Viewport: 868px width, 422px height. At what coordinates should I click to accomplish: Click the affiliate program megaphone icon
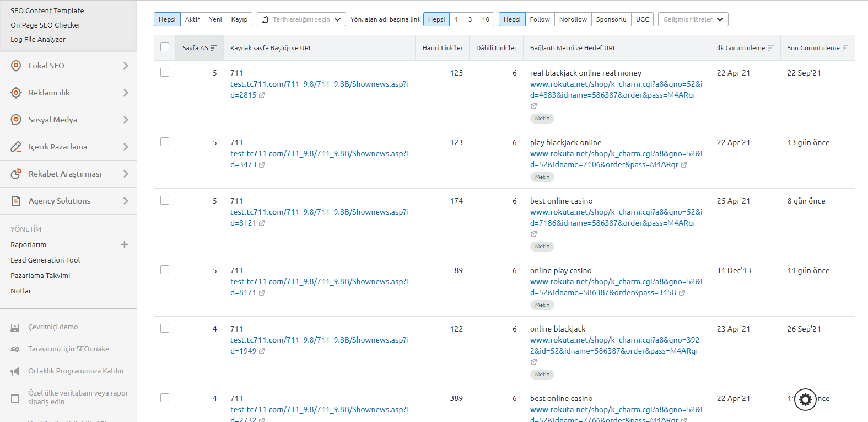point(15,371)
